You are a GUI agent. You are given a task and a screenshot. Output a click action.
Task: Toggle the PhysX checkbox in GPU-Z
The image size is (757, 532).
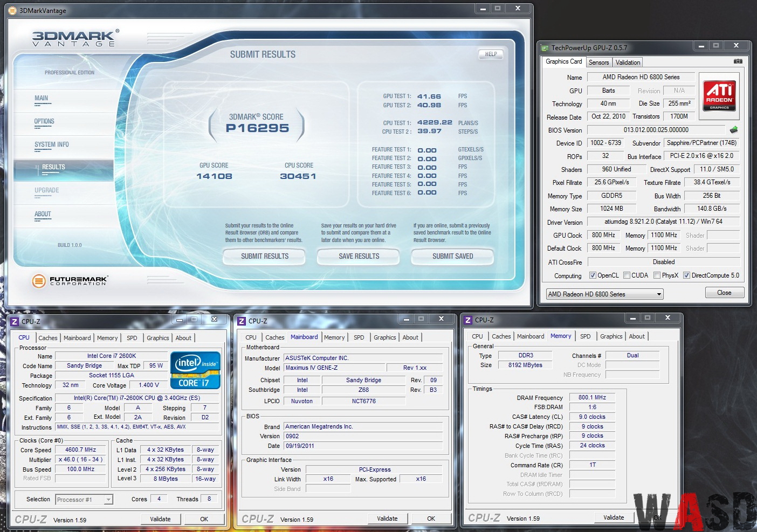pyautogui.click(x=657, y=275)
